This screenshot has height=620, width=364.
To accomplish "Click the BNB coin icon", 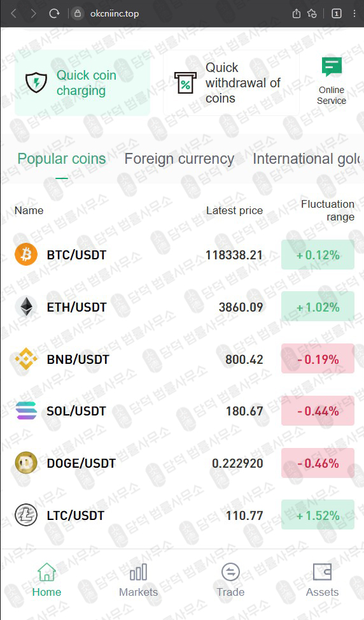I will pyautogui.click(x=26, y=359).
